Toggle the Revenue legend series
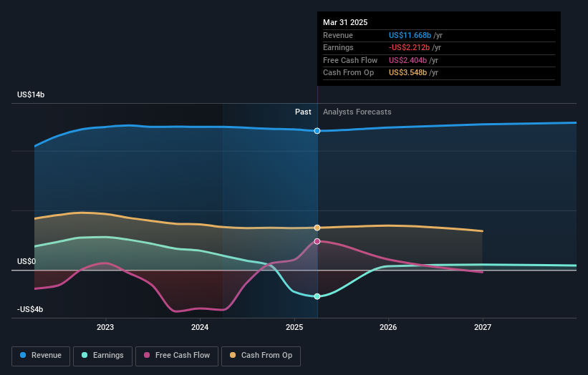The width and height of the screenshot is (588, 375). (41, 356)
